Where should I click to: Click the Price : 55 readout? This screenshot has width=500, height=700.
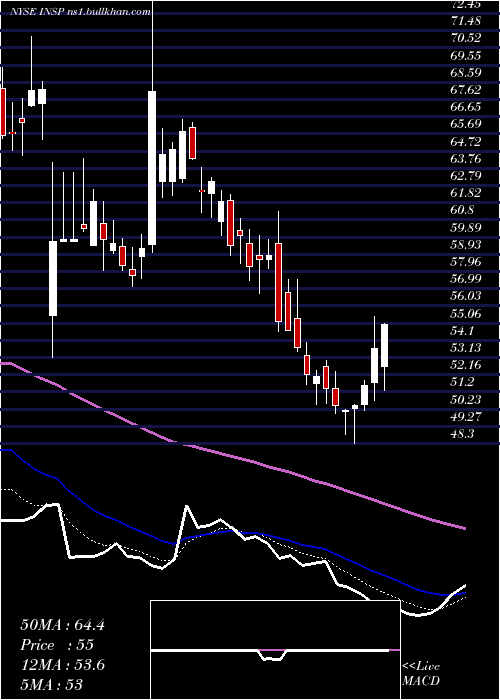pos(57,645)
